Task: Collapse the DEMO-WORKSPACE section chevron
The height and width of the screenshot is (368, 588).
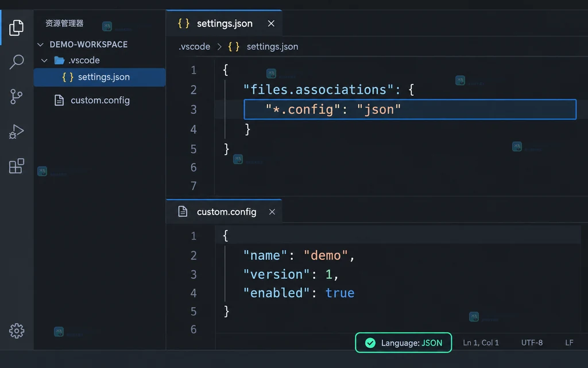Action: click(x=41, y=45)
